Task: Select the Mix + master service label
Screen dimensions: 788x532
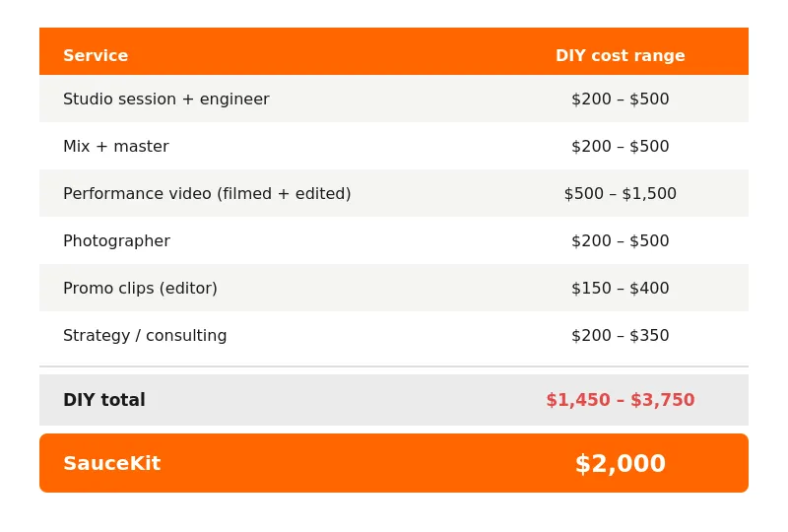Action: (116, 147)
